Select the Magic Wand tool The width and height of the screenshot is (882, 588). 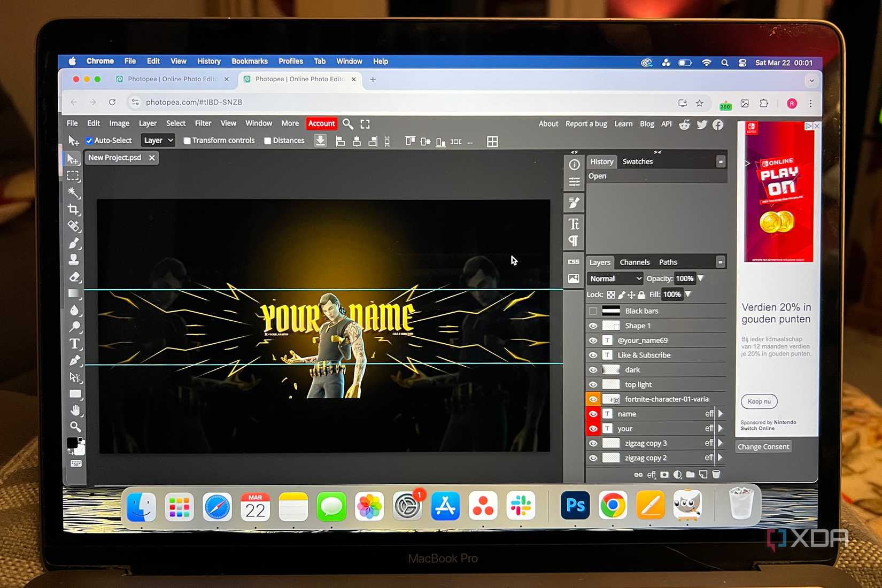pos(74,192)
